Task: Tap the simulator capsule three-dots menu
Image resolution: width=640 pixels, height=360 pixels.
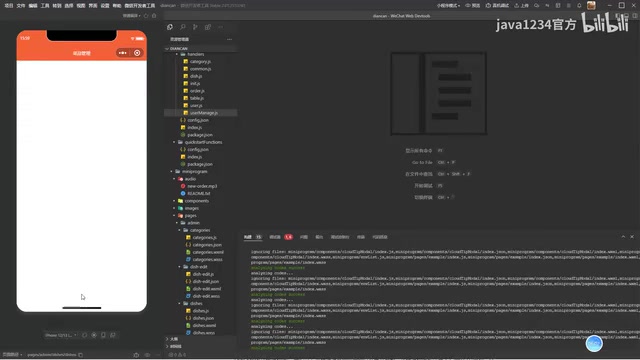Action: (122, 53)
